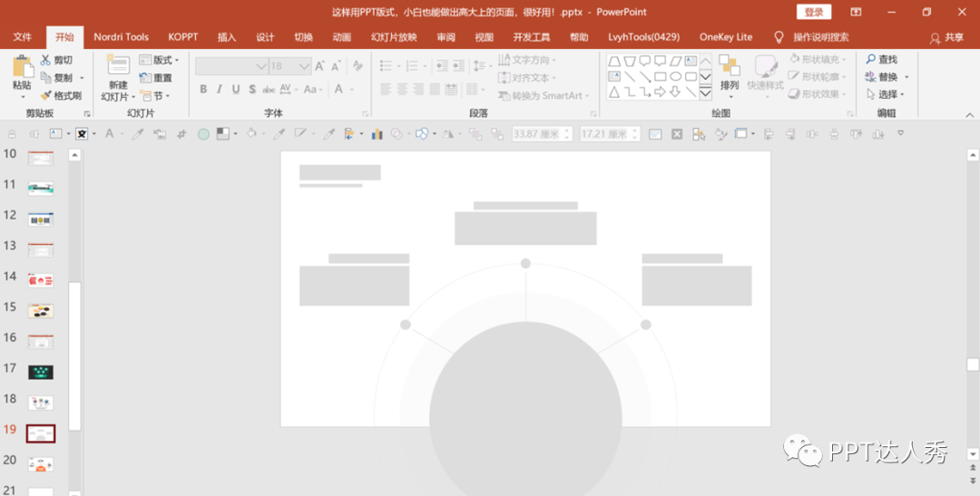The height and width of the screenshot is (496, 980).
Task: Click the main editor vertical scrollbar thumb
Action: (x=973, y=365)
